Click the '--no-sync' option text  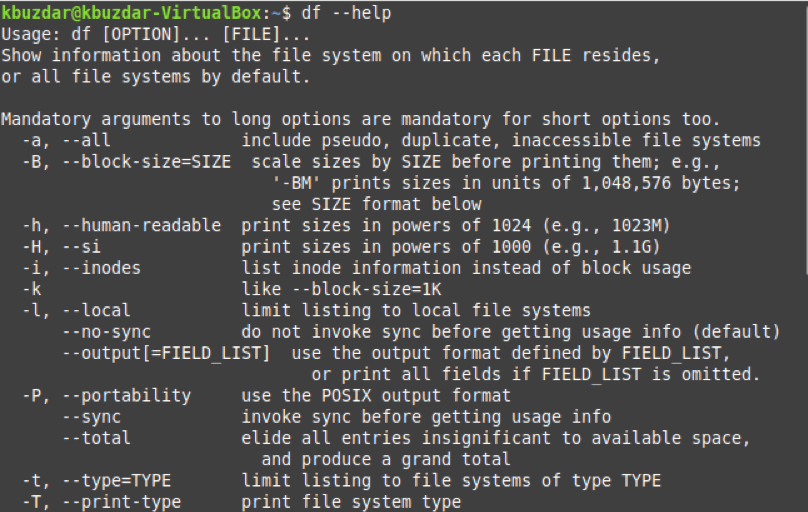(107, 332)
